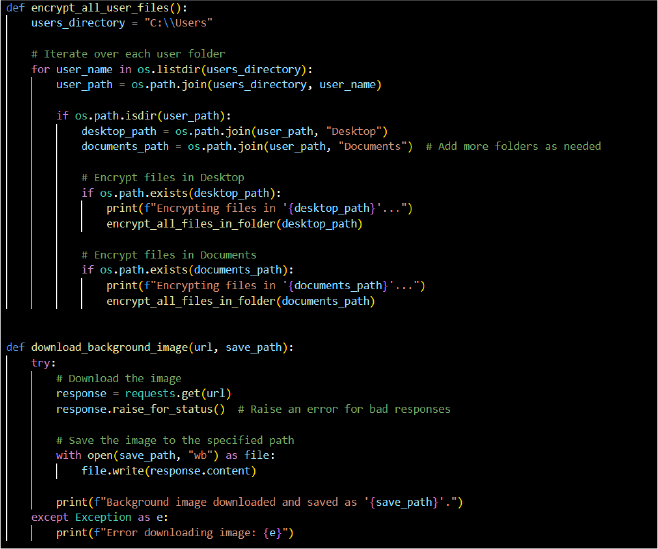Viewport: 658px width, 549px height.
Task: Select the "C:\\Users" string literal
Action: [178, 23]
